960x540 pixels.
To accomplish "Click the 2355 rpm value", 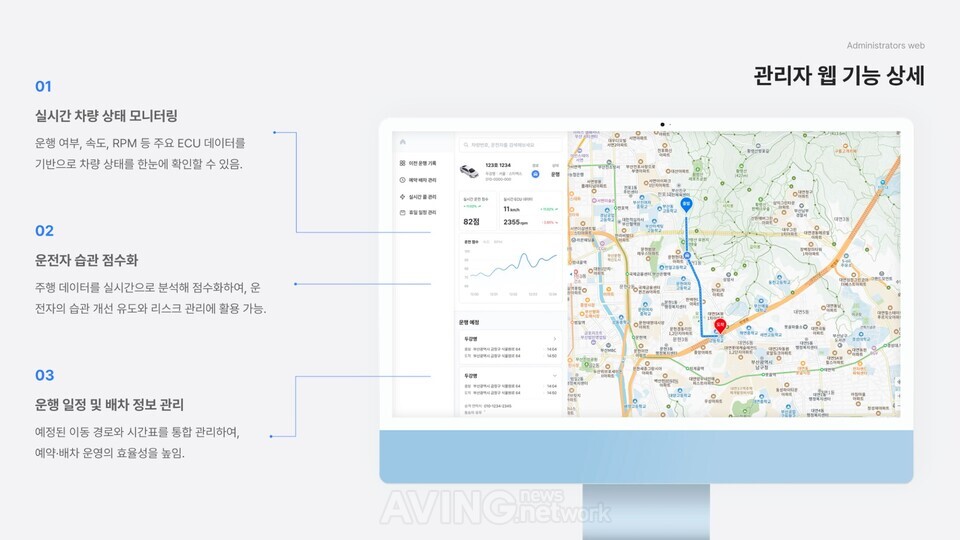I will tap(516, 222).
